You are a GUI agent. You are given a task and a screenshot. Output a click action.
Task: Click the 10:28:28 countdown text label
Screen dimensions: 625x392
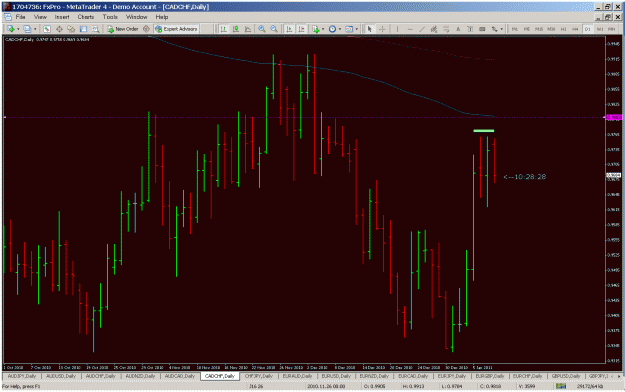(x=525, y=177)
